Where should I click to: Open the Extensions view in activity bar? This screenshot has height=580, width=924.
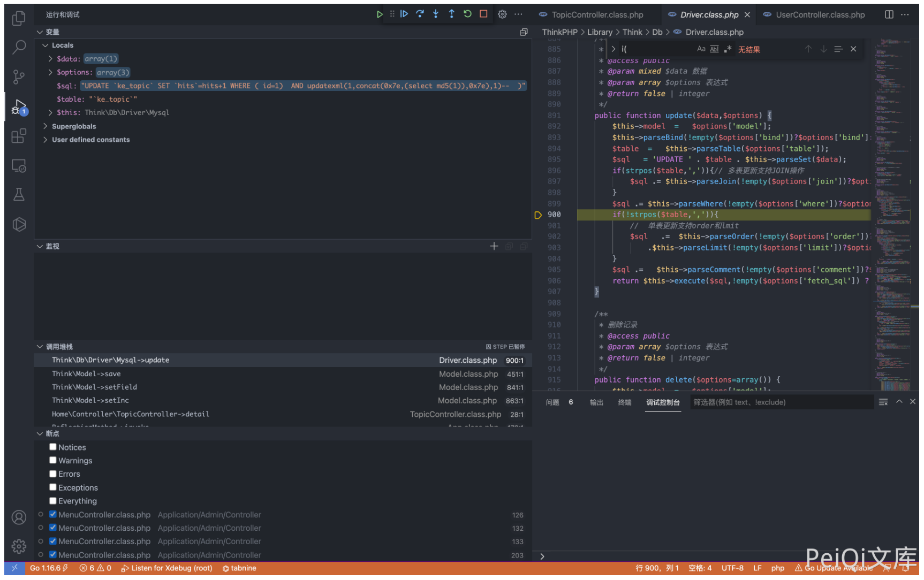19,136
